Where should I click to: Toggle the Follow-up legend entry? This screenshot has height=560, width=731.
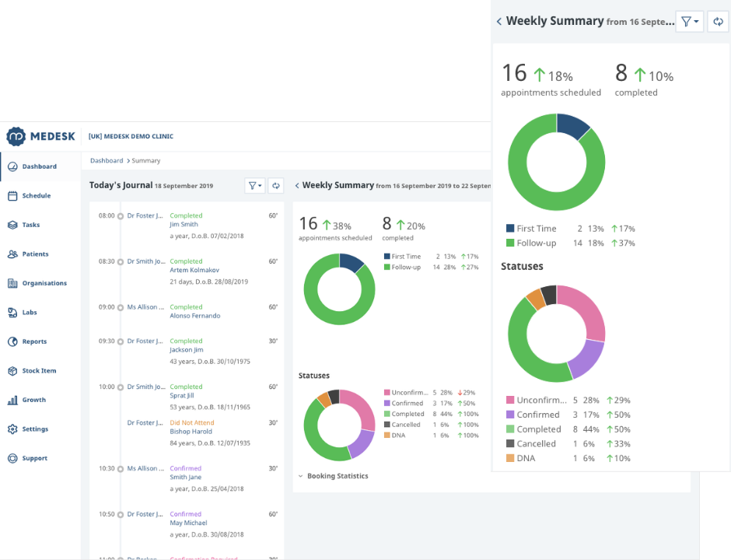533,243
